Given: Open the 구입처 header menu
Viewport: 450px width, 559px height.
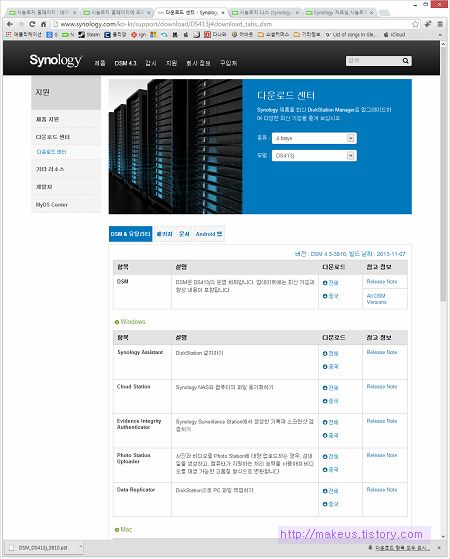Looking at the screenshot, I should 228,63.
